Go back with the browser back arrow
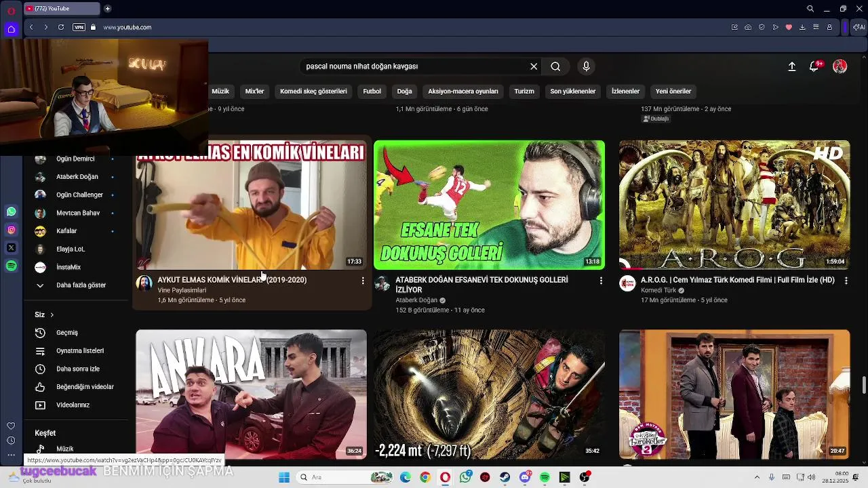Viewport: 868px width, 488px height. click(x=31, y=27)
